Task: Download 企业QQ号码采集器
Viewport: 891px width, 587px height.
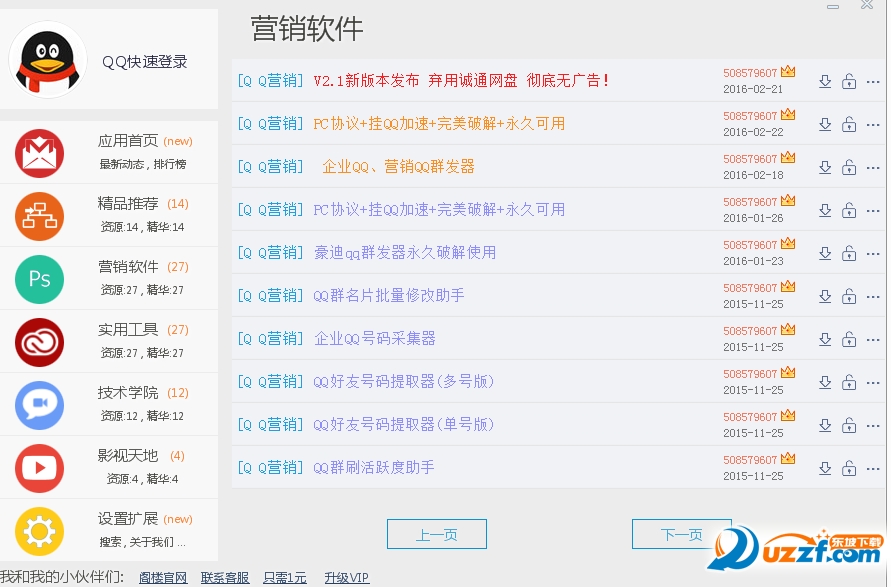Action: pos(825,339)
